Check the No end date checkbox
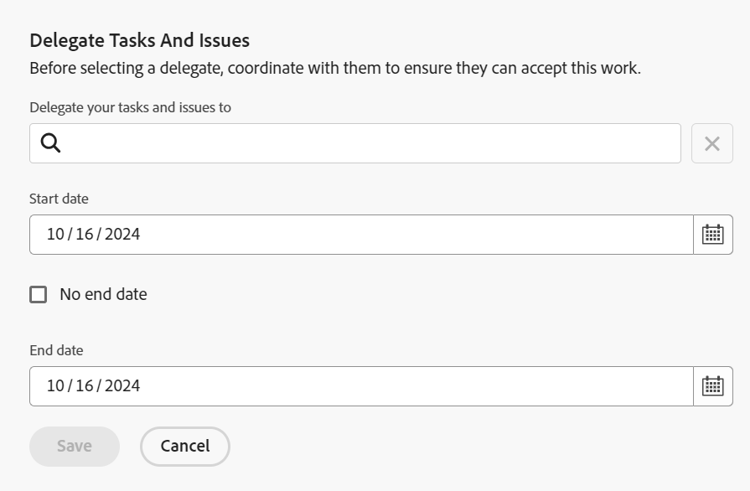 tap(38, 294)
